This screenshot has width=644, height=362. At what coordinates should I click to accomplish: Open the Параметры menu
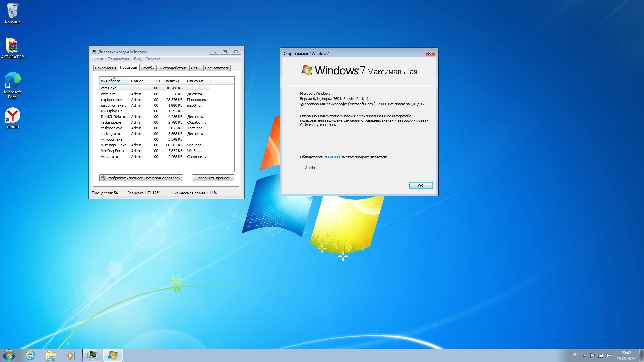[118, 59]
